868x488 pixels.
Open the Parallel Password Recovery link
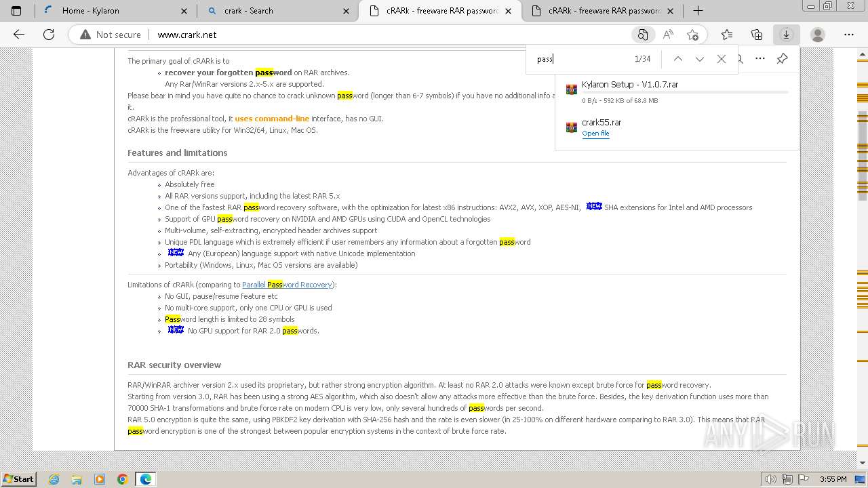[x=287, y=285]
